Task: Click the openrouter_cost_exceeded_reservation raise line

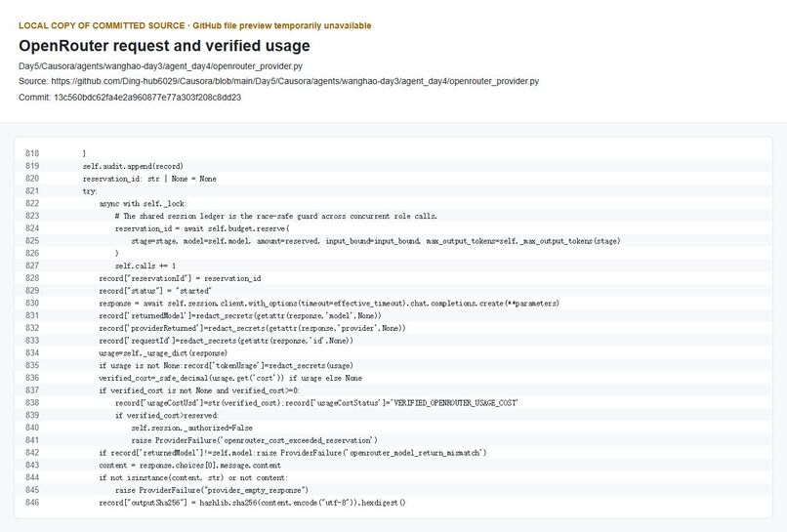Action: (255, 440)
